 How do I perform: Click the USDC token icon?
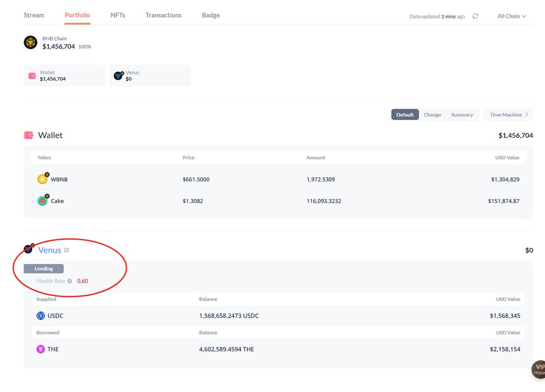(x=41, y=316)
